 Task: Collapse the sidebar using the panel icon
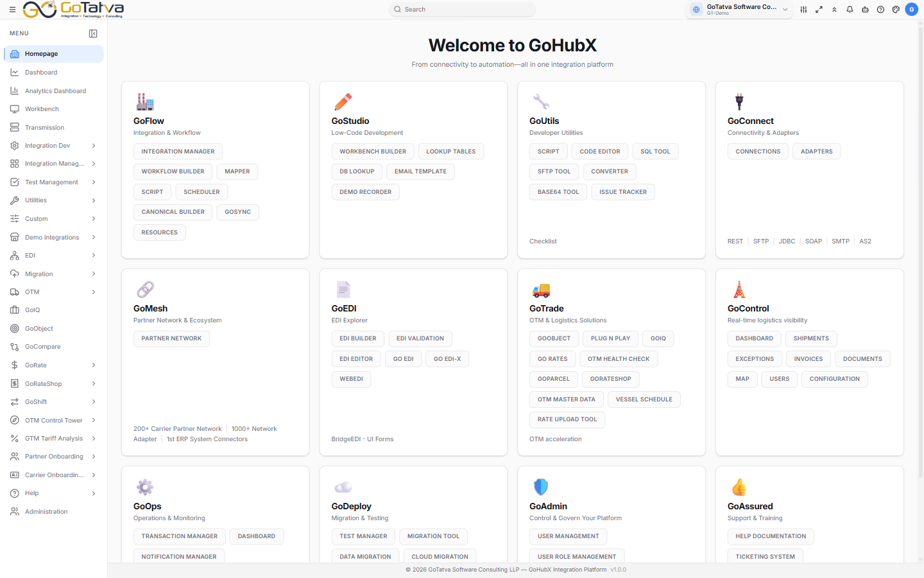tap(93, 33)
